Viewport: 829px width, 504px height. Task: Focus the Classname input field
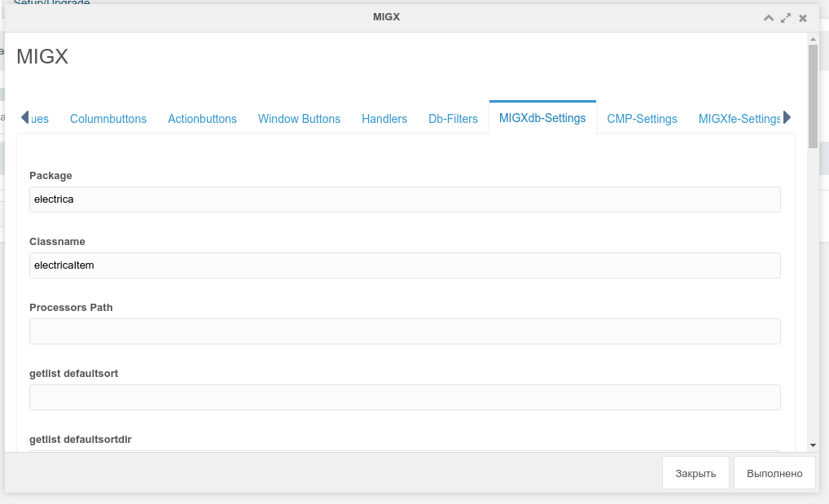(x=405, y=265)
